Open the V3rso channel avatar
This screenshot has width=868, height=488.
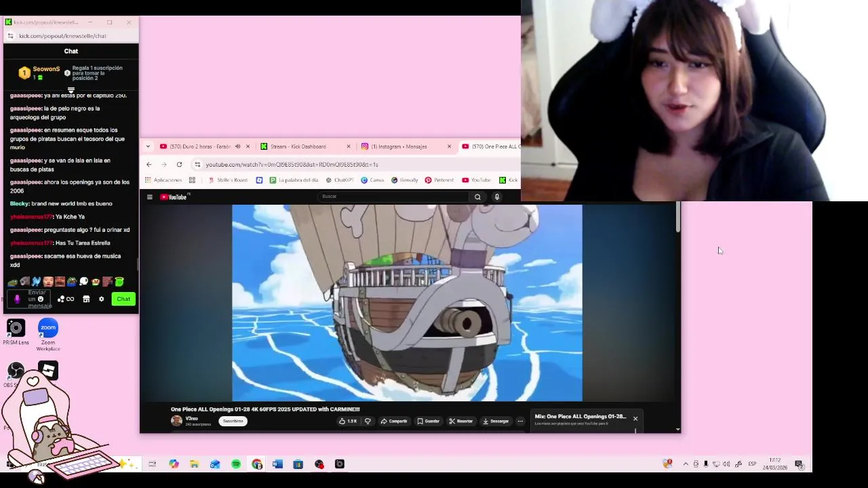click(x=176, y=421)
